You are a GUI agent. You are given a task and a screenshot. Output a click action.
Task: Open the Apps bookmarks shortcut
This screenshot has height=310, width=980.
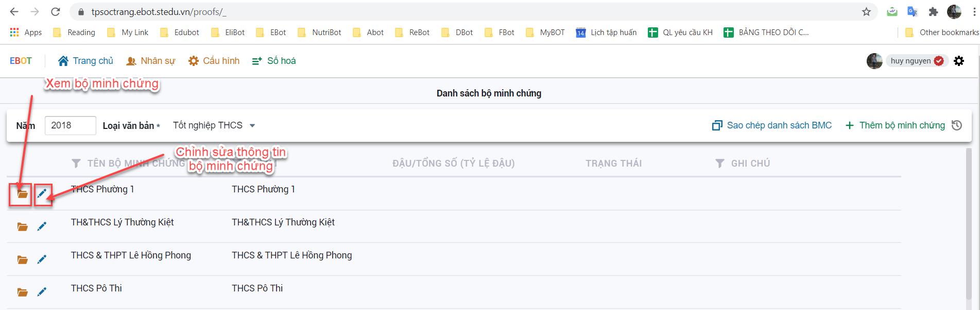coord(26,32)
